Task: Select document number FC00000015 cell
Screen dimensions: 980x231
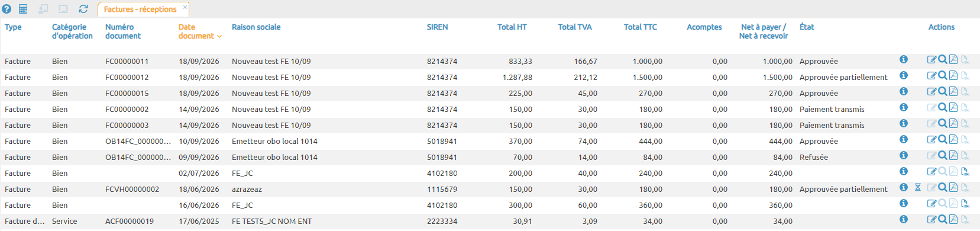Action: [x=127, y=94]
